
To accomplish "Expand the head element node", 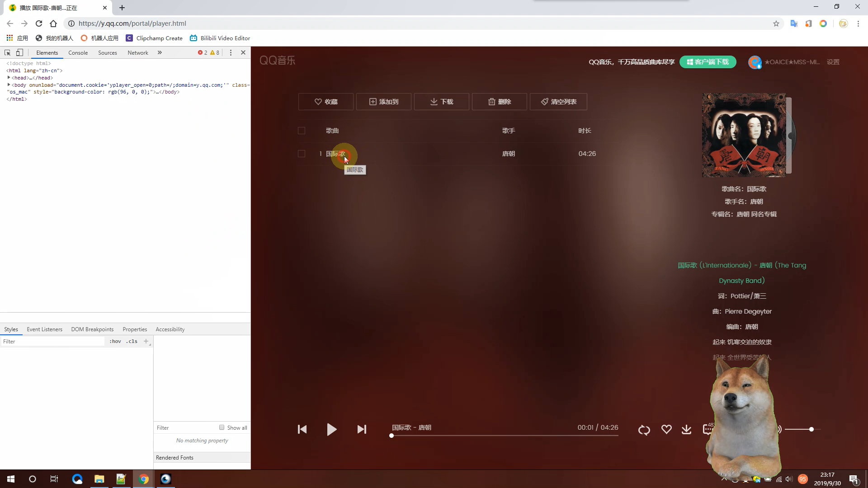I will point(9,78).
